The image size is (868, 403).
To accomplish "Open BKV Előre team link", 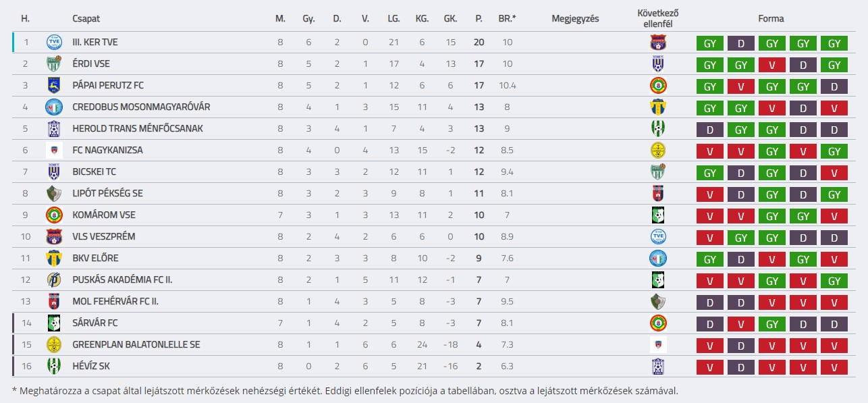I will [95, 258].
